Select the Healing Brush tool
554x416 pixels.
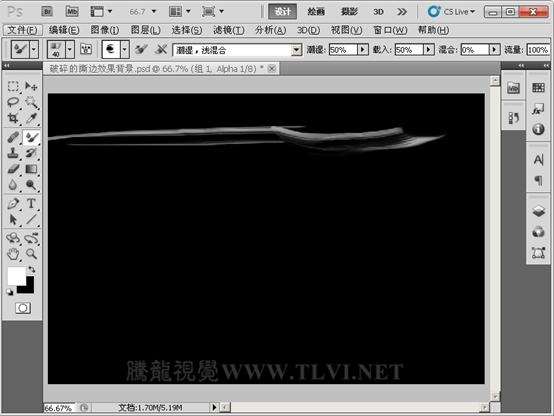(13, 137)
